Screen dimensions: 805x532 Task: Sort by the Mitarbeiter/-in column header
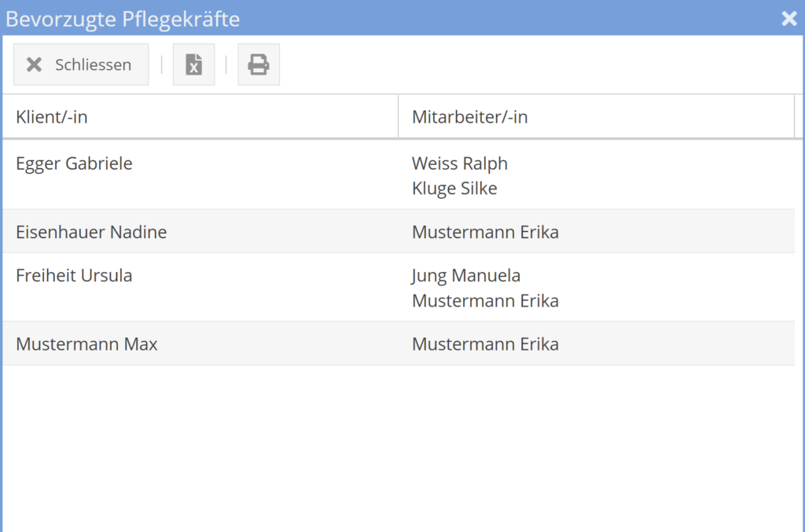pyautogui.click(x=470, y=117)
